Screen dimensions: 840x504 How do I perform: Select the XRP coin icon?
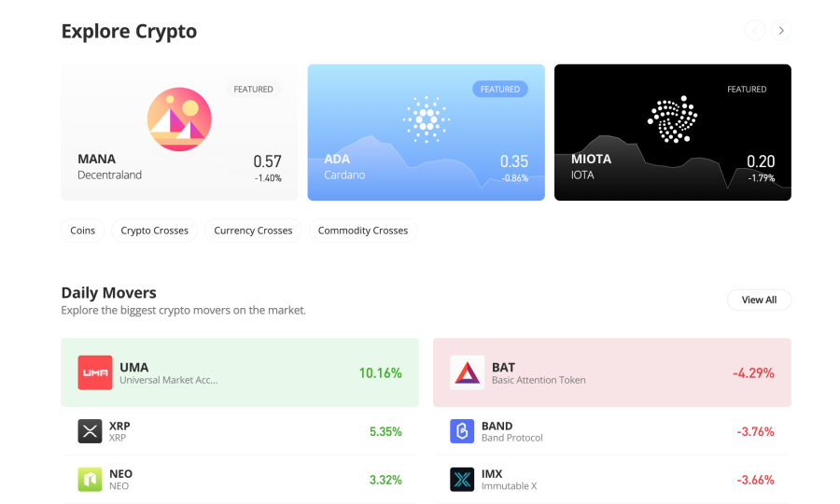click(x=90, y=431)
